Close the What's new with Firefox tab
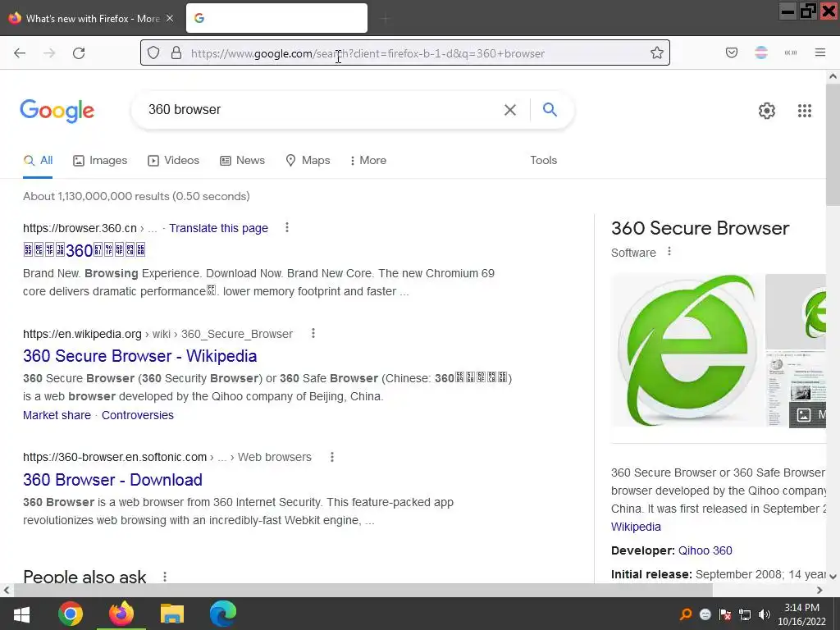The height and width of the screenshot is (630, 840). [x=170, y=18]
